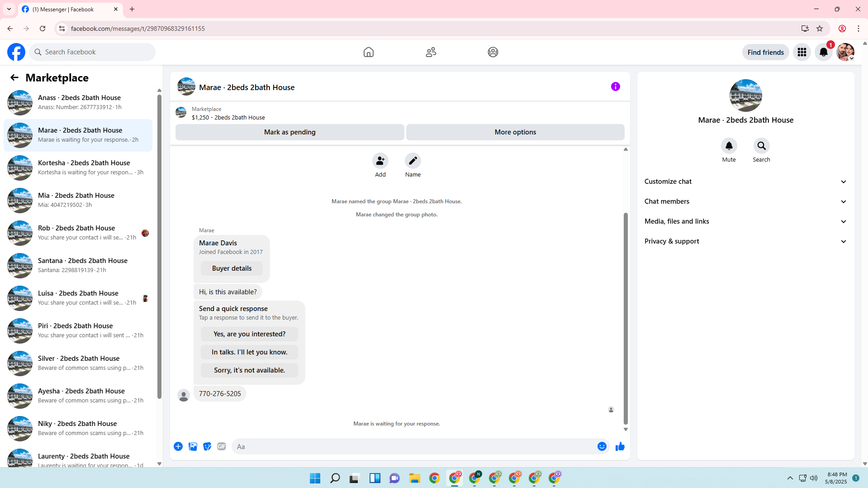Click the browser address bar URL
Image resolution: width=868 pixels, height=488 pixels.
(x=138, y=29)
